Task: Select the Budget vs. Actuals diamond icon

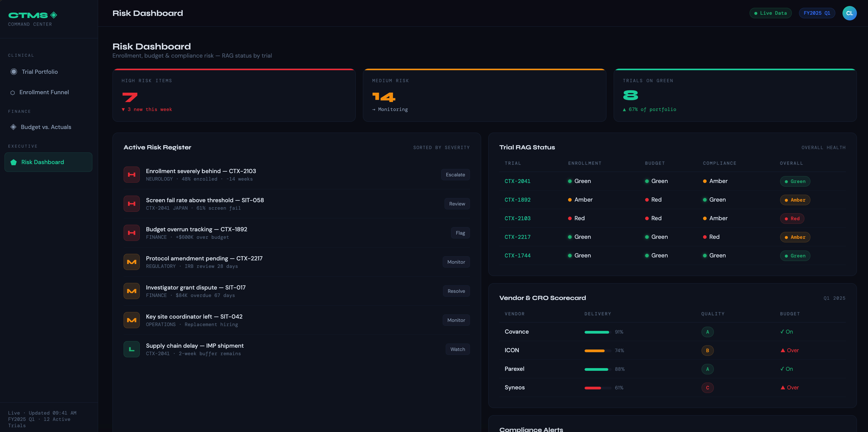Action: click(13, 127)
